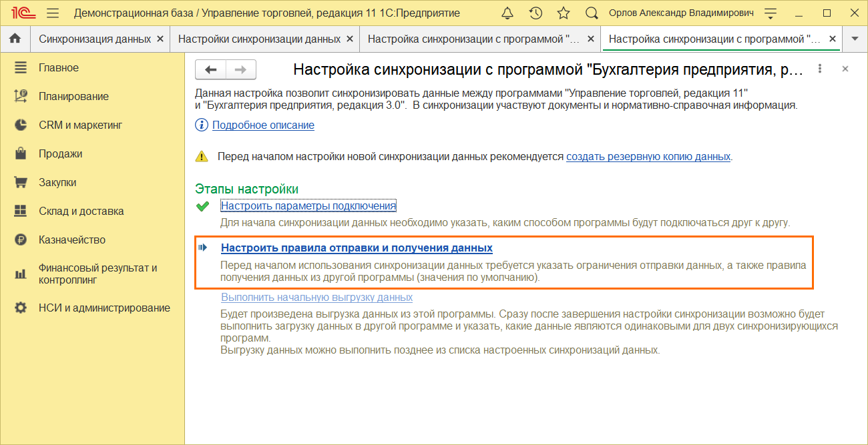The height and width of the screenshot is (445, 868).
Task: Go to the home page tab icon
Action: pos(15,39)
